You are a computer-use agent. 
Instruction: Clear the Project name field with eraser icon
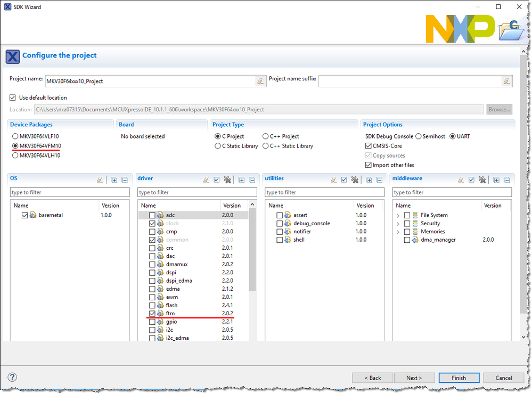coord(260,81)
